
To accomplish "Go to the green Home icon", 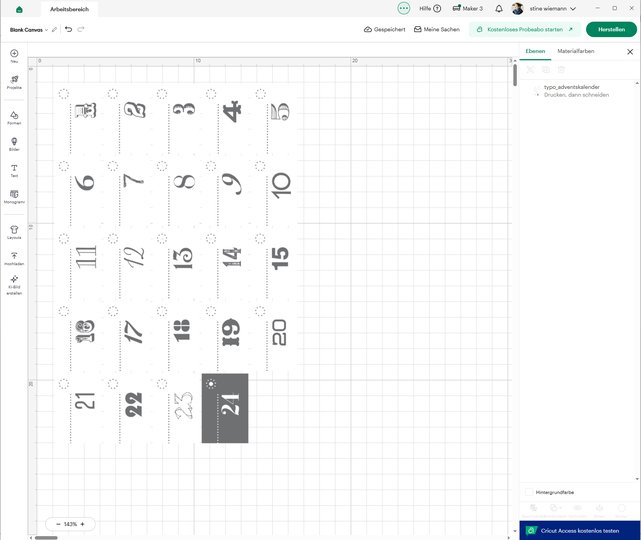I will pos(19,9).
